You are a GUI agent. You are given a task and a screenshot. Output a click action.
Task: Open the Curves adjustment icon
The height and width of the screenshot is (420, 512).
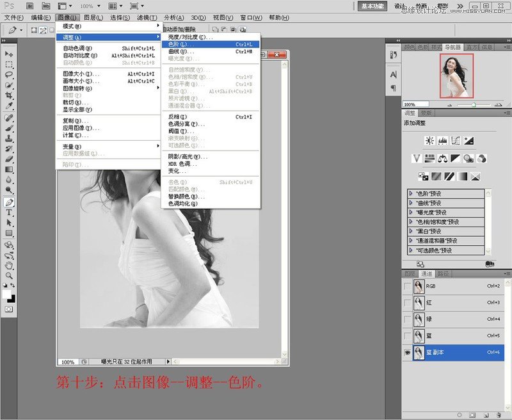(455, 140)
